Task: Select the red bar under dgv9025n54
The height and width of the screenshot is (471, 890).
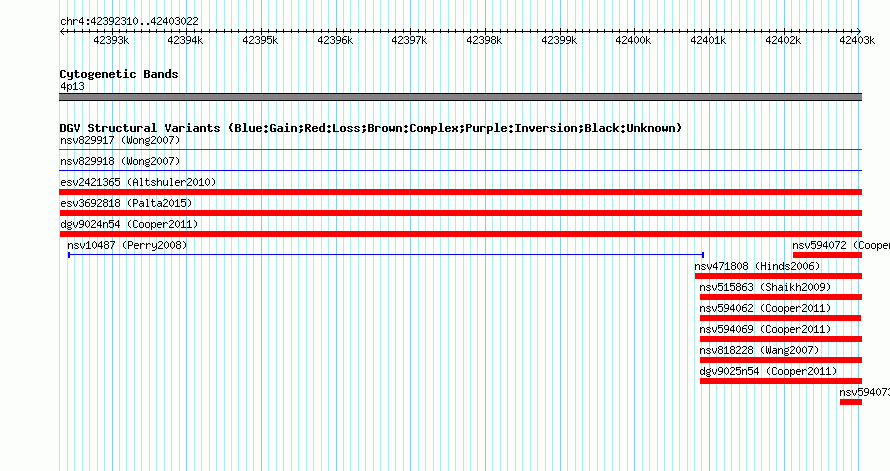Action: [781, 381]
